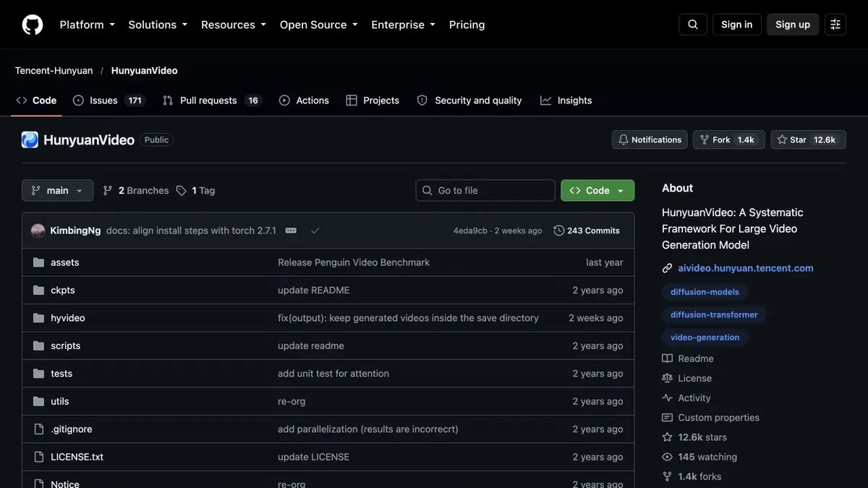Click the Sign in button
Screen dimensions: 868x488
(737, 25)
